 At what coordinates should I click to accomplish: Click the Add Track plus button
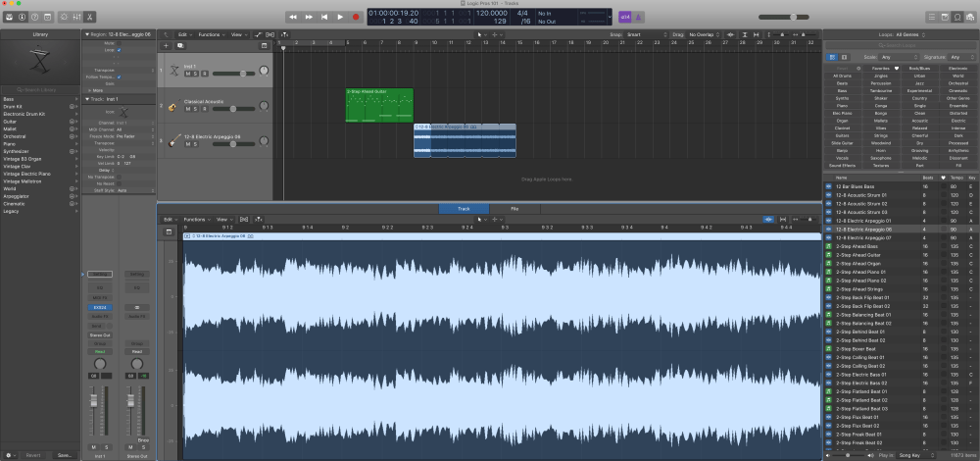(x=167, y=46)
